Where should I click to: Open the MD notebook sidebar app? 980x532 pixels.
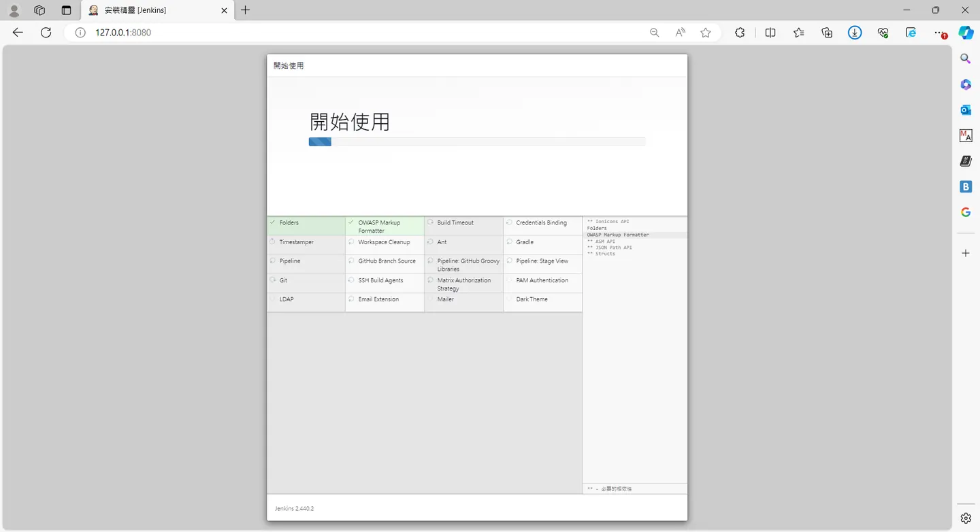[x=966, y=161]
